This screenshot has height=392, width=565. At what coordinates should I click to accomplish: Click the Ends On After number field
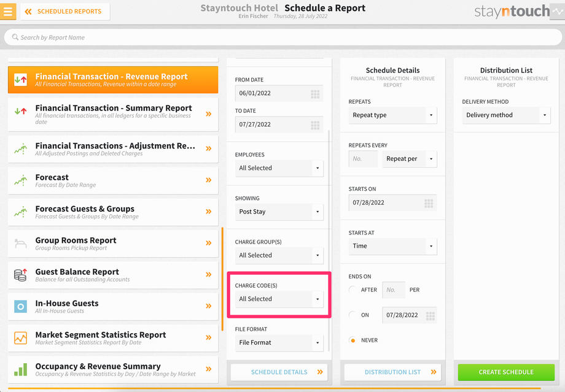click(x=394, y=290)
